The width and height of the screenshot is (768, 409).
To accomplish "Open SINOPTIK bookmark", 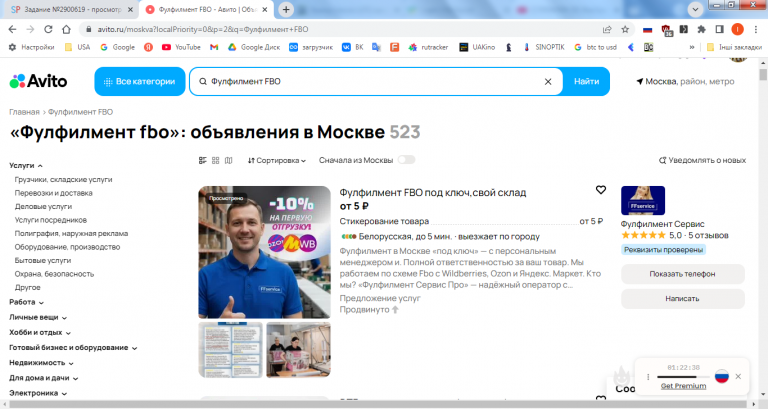I will point(544,47).
